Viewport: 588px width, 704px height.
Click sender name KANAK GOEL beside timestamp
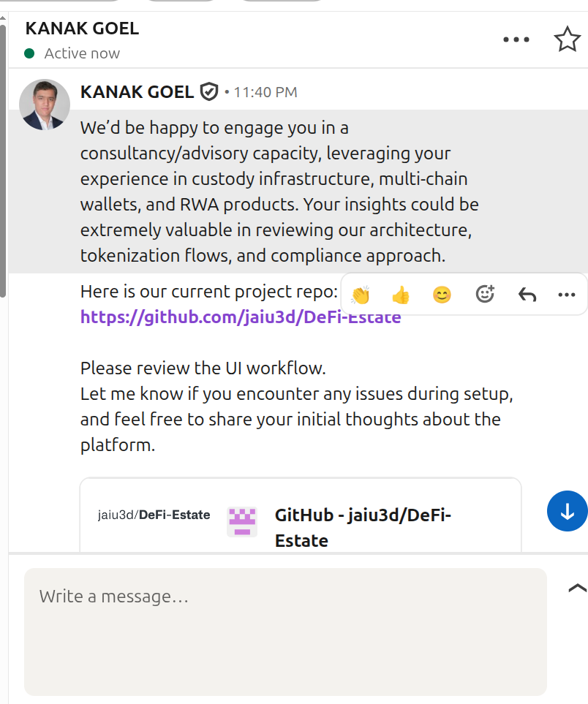pos(137,92)
